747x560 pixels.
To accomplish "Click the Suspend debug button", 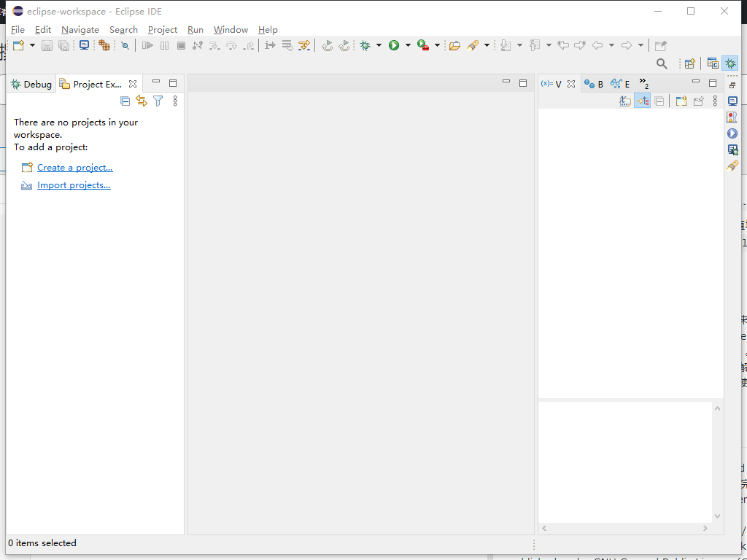I will [x=164, y=45].
